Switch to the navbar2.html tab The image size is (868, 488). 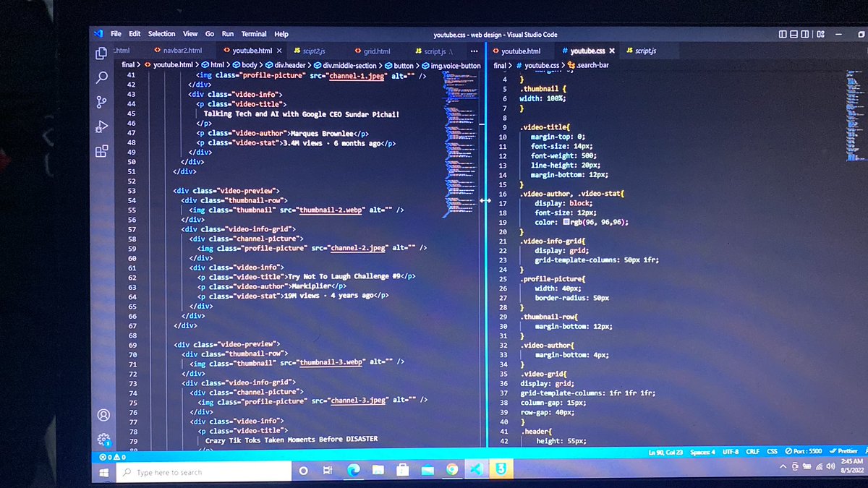point(177,51)
